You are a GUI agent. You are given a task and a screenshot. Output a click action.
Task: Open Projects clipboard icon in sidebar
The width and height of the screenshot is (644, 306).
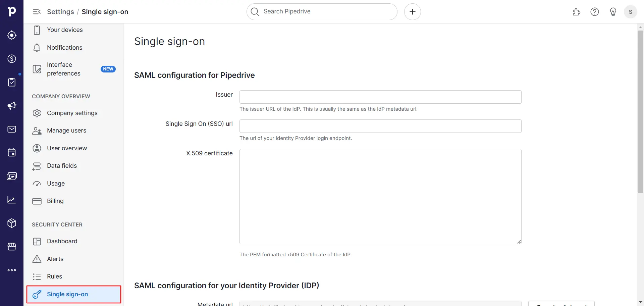point(12,82)
